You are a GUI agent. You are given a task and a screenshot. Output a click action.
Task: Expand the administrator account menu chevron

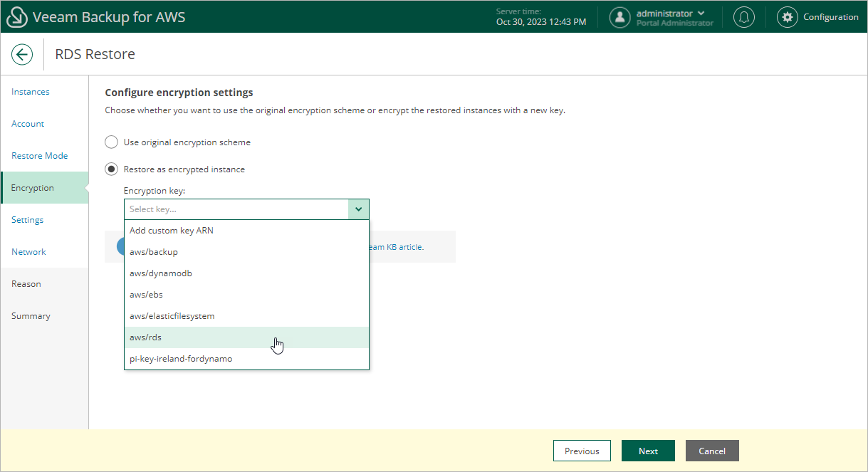(x=701, y=14)
